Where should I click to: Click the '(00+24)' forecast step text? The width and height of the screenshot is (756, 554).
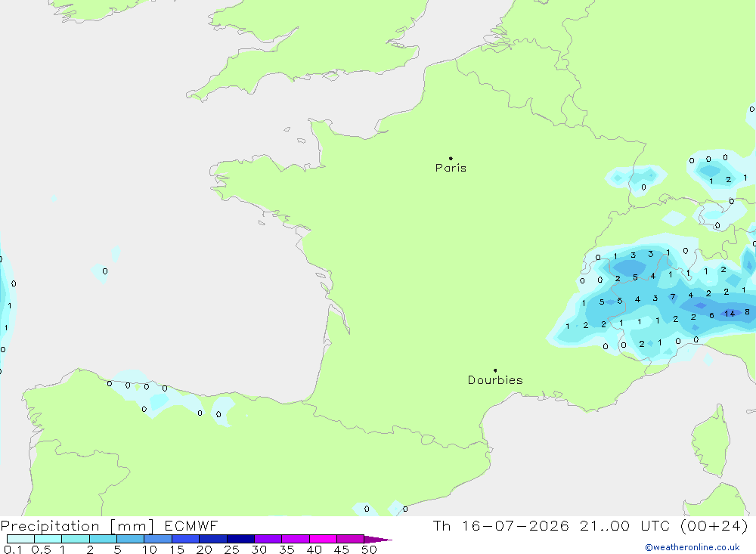coord(714,525)
